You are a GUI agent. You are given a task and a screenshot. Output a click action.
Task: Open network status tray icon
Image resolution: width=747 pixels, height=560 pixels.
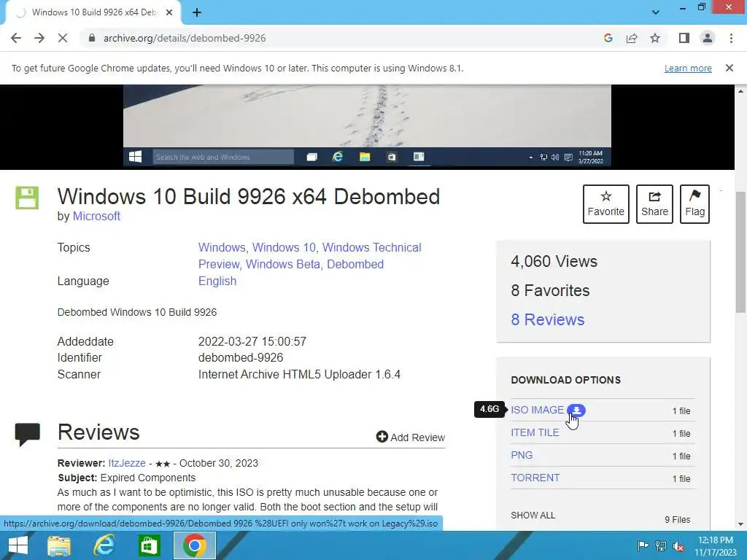pyautogui.click(x=661, y=546)
